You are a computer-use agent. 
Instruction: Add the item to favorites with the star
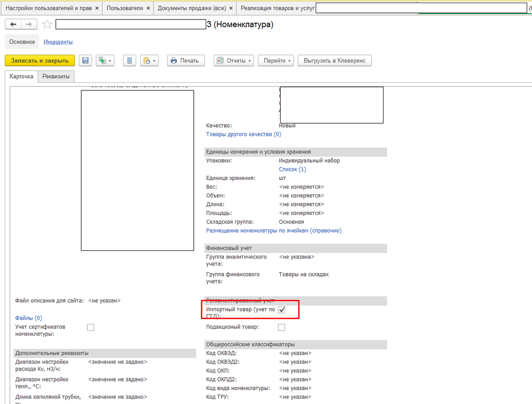point(47,25)
